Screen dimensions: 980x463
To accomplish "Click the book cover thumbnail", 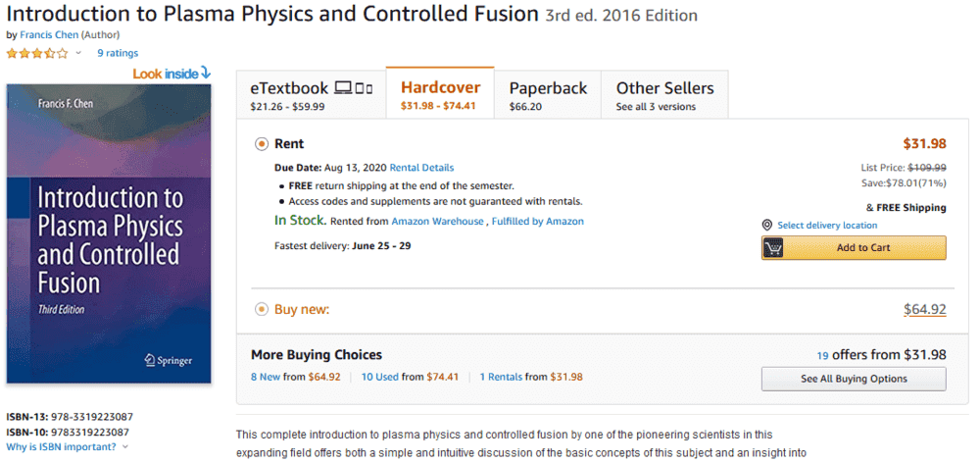I will [109, 233].
